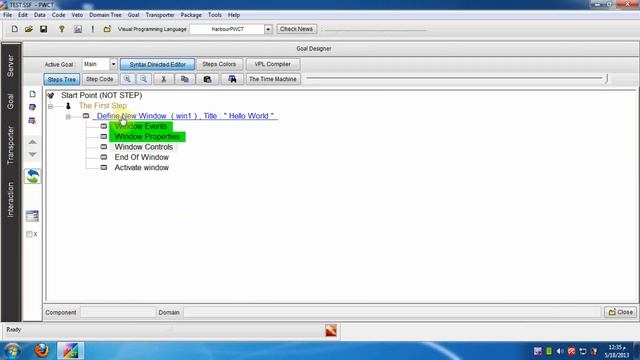Click the Time Machine slider handle
Screen dimensions: 640x360
point(607,78)
